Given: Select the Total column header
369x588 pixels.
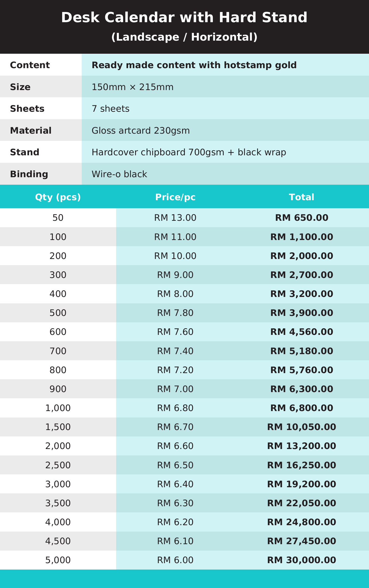Looking at the screenshot, I should pyautogui.click(x=302, y=197).
